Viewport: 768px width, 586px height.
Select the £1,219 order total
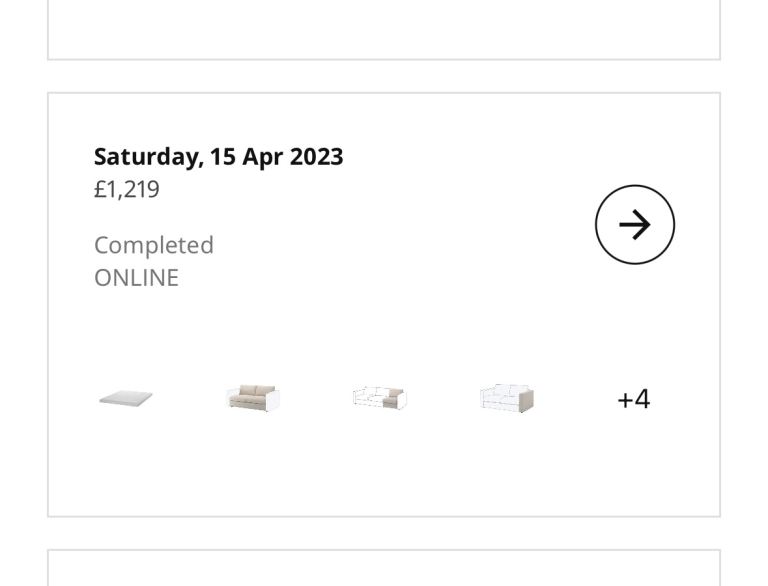(x=127, y=189)
